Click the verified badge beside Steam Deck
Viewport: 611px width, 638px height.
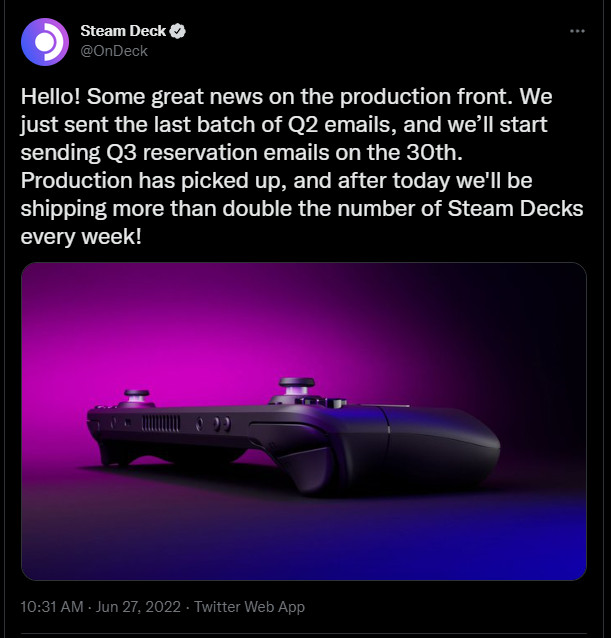178,32
